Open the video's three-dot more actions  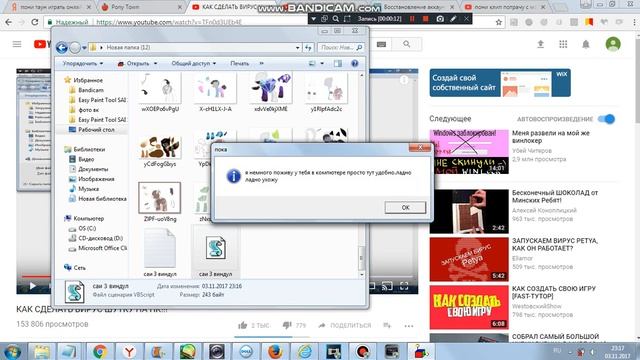pyautogui.click(x=409, y=326)
